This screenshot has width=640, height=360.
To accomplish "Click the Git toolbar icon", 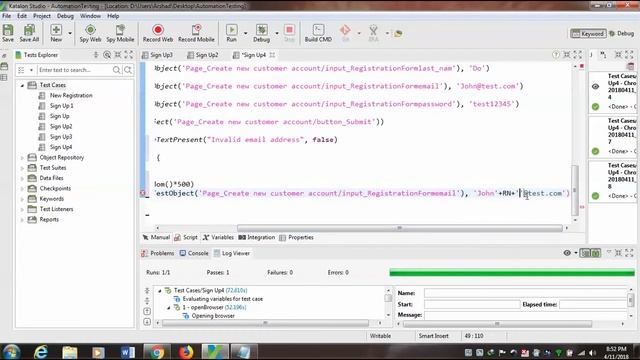I will [345, 33].
